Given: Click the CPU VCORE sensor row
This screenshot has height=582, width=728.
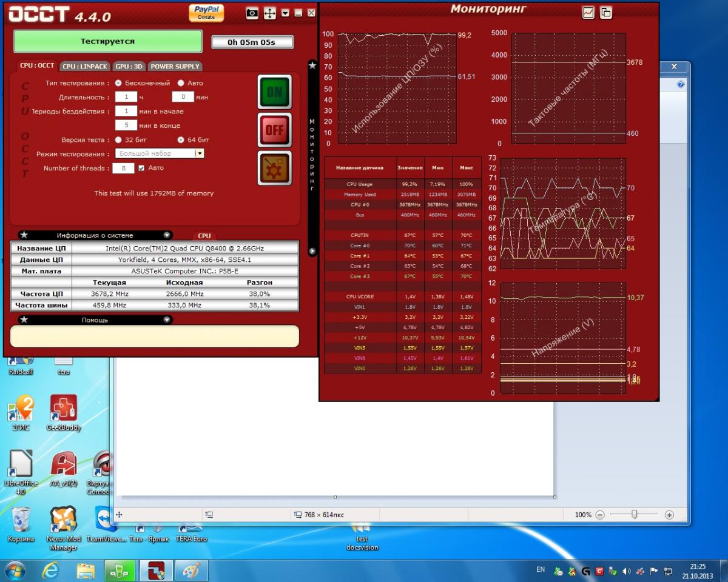Looking at the screenshot, I should click(x=403, y=296).
